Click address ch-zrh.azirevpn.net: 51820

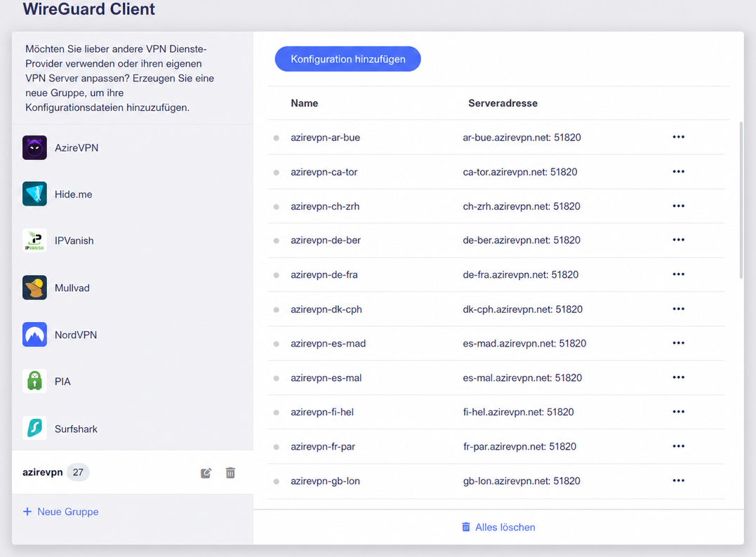point(521,206)
